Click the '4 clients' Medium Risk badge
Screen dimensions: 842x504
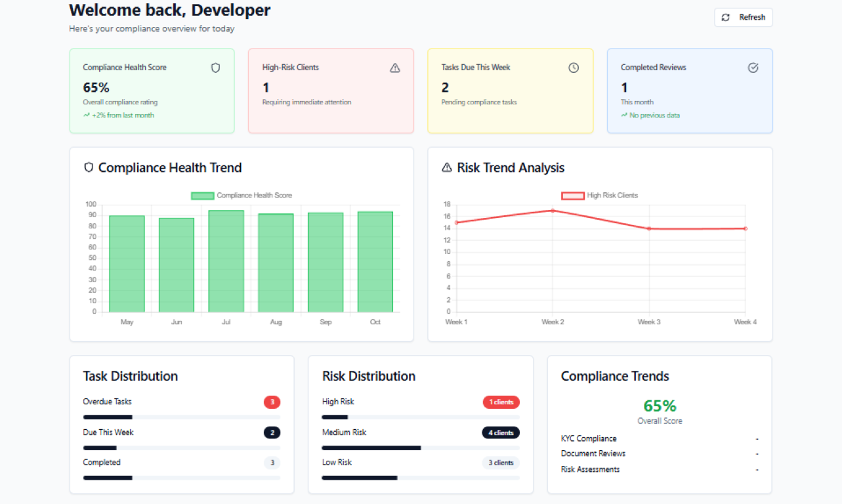point(501,432)
